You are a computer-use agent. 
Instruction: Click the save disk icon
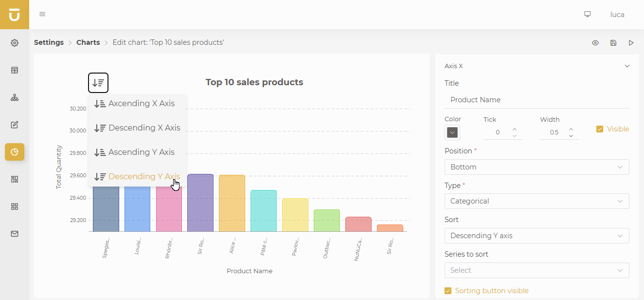(613, 43)
